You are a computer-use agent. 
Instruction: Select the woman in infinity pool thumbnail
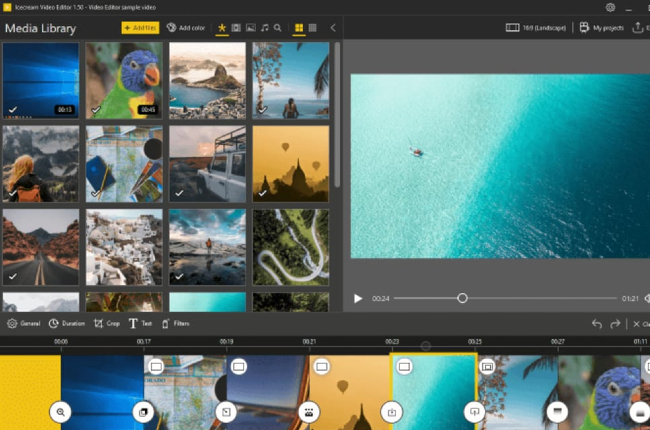291,80
